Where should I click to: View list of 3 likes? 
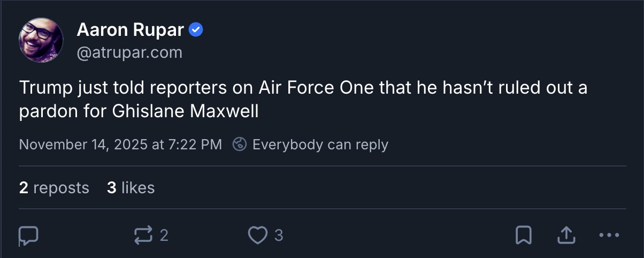point(131,188)
